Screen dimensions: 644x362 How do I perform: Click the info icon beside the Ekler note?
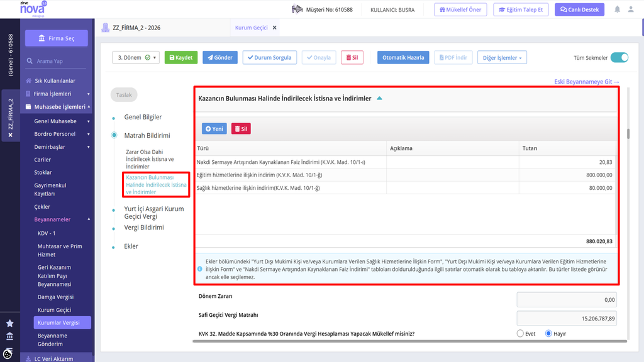pos(199,269)
